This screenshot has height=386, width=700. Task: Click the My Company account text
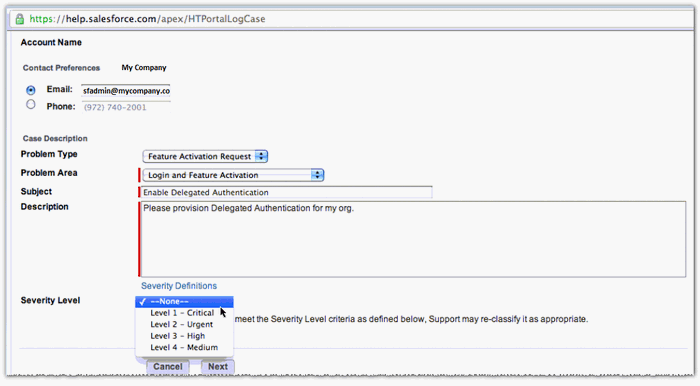144,67
